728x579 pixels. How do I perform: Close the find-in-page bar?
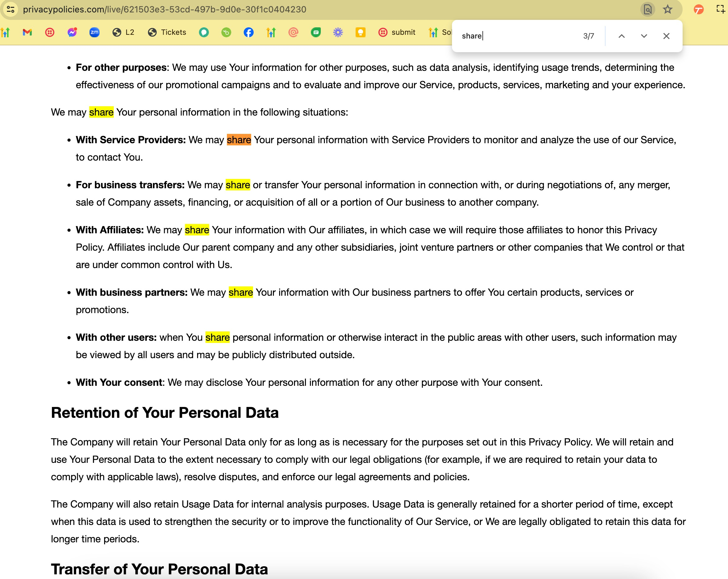666,36
